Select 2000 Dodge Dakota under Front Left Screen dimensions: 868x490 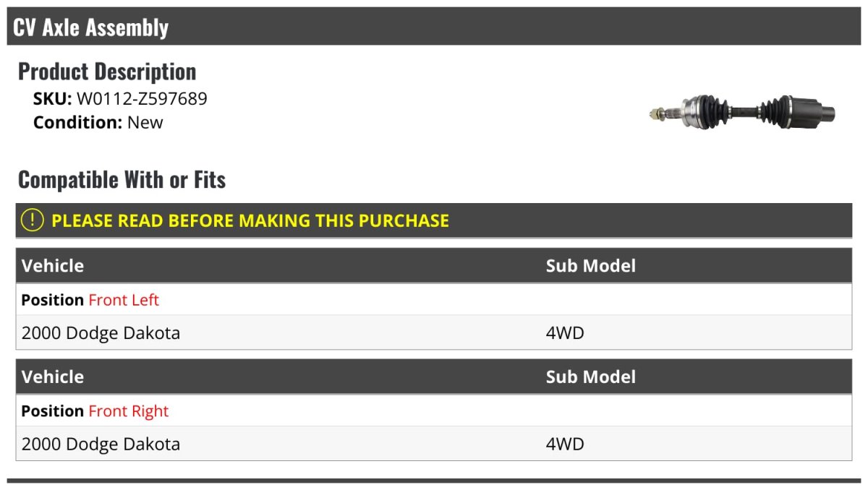[101, 333]
